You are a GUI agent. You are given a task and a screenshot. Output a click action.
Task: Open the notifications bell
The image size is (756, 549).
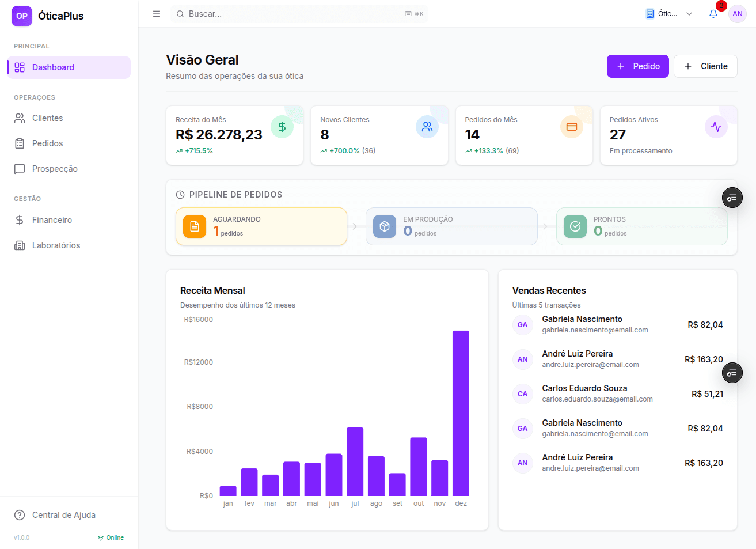coord(713,14)
